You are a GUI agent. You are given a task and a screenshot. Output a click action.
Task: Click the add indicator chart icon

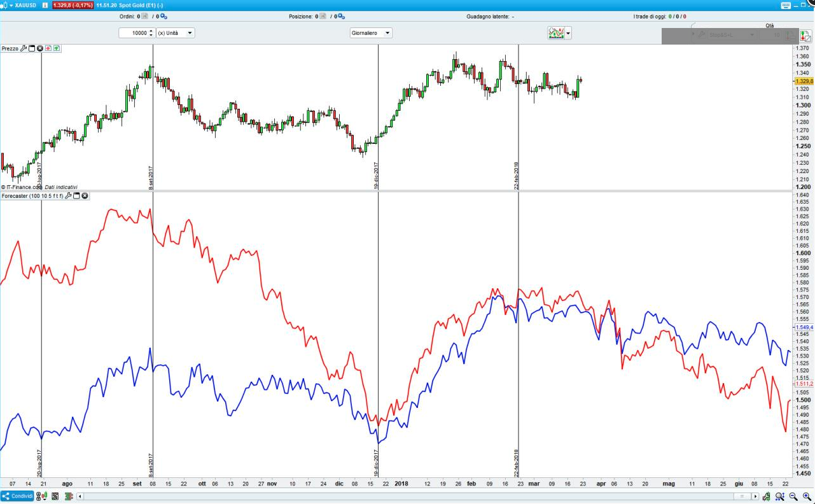[x=557, y=33]
